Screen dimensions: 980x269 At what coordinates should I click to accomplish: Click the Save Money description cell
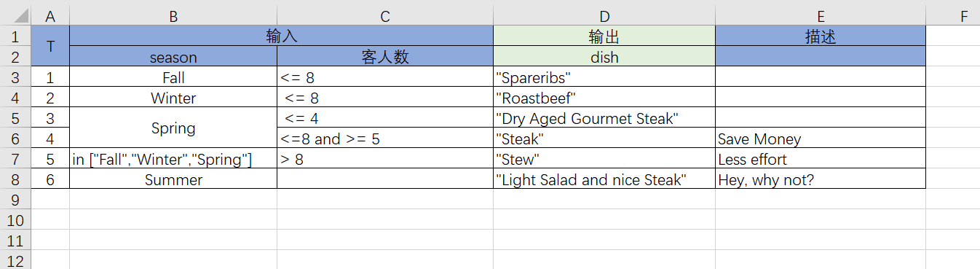coord(821,139)
